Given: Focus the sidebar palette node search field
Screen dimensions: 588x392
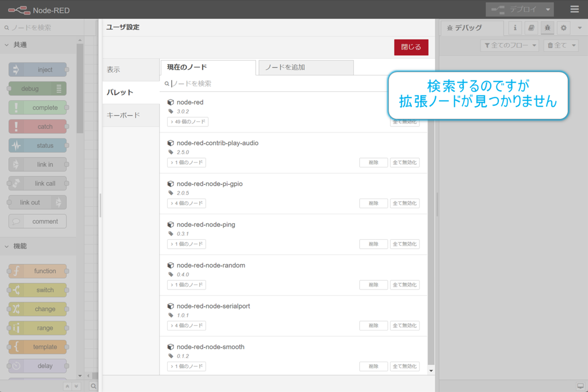Looking at the screenshot, I should [42, 28].
